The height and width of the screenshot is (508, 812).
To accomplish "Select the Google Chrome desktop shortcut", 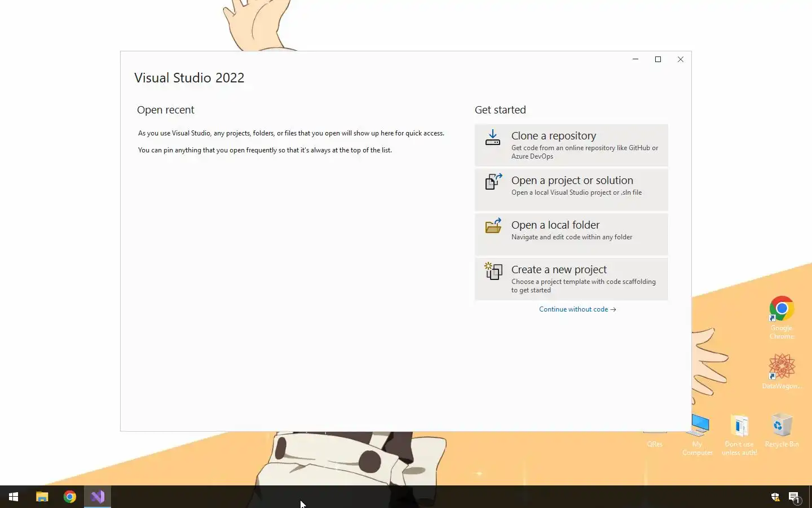I will click(x=782, y=318).
